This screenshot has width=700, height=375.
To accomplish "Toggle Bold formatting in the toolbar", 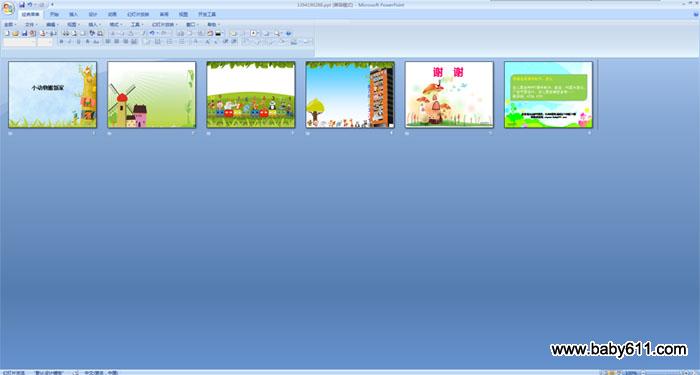I will (x=61, y=42).
